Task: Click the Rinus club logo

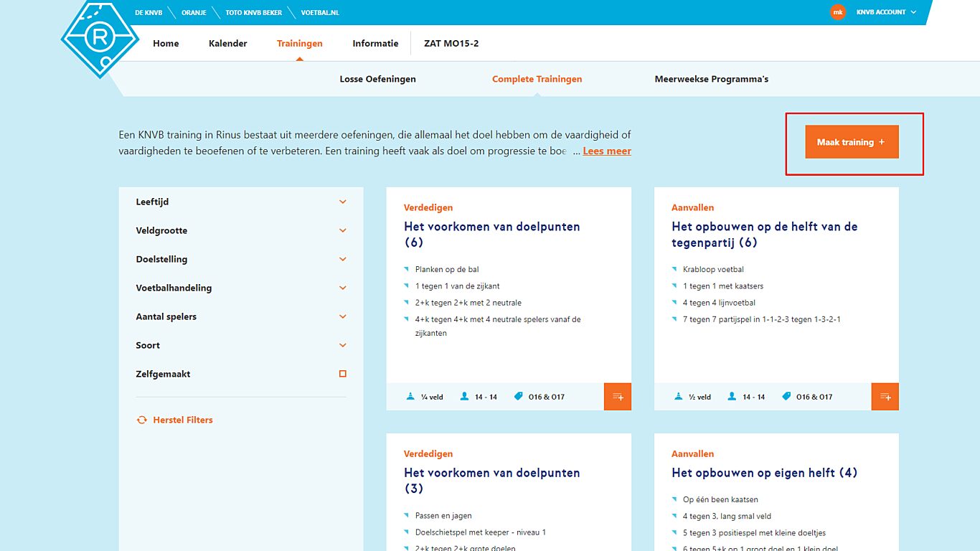Action: point(100,39)
